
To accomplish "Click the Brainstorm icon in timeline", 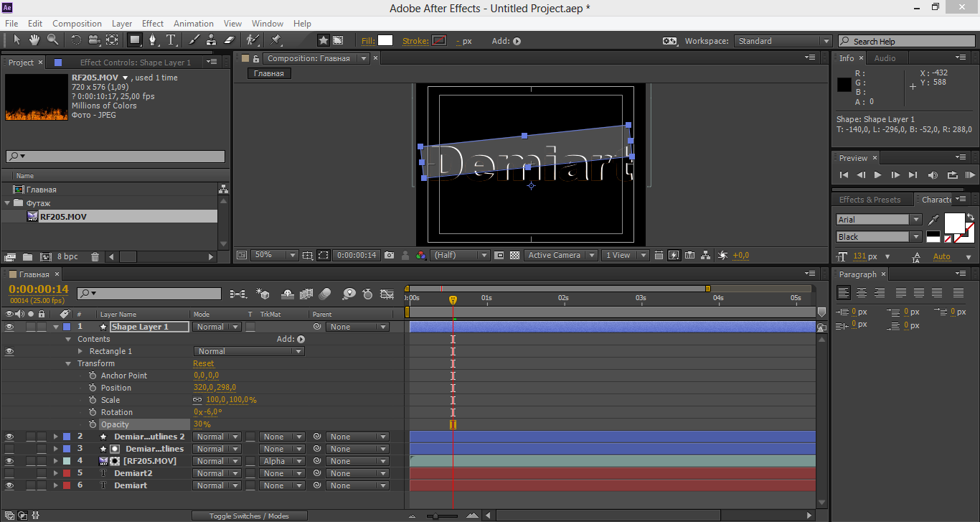I will click(x=349, y=294).
